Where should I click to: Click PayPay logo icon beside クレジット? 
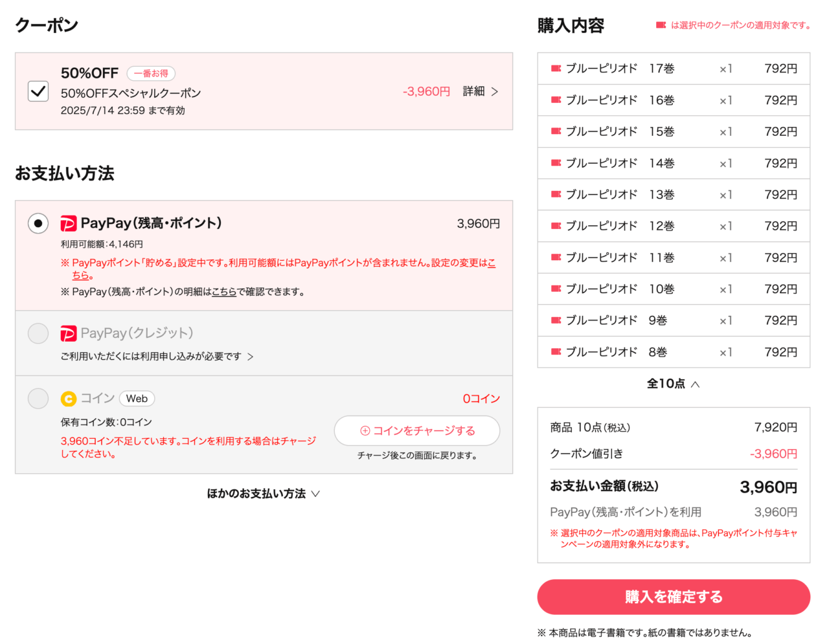[x=69, y=333]
